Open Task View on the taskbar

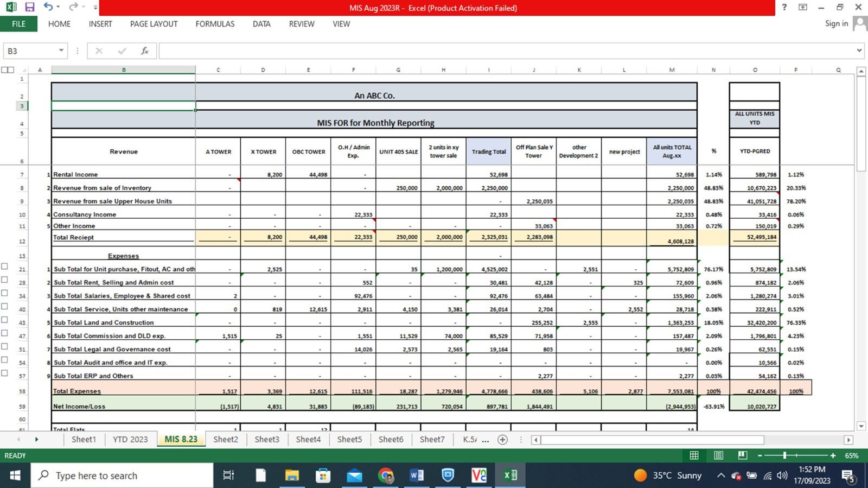coord(228,476)
